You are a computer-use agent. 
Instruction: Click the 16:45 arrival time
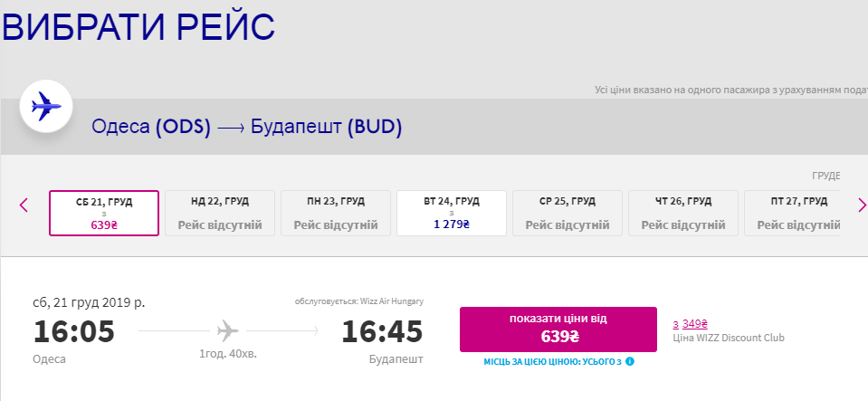click(x=382, y=332)
